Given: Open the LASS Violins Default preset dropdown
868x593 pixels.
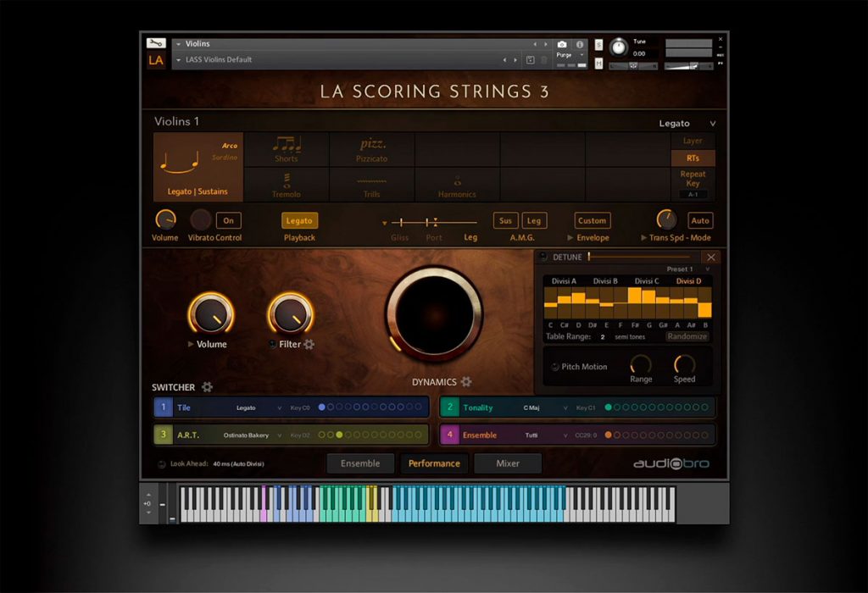Looking at the screenshot, I should pyautogui.click(x=178, y=60).
